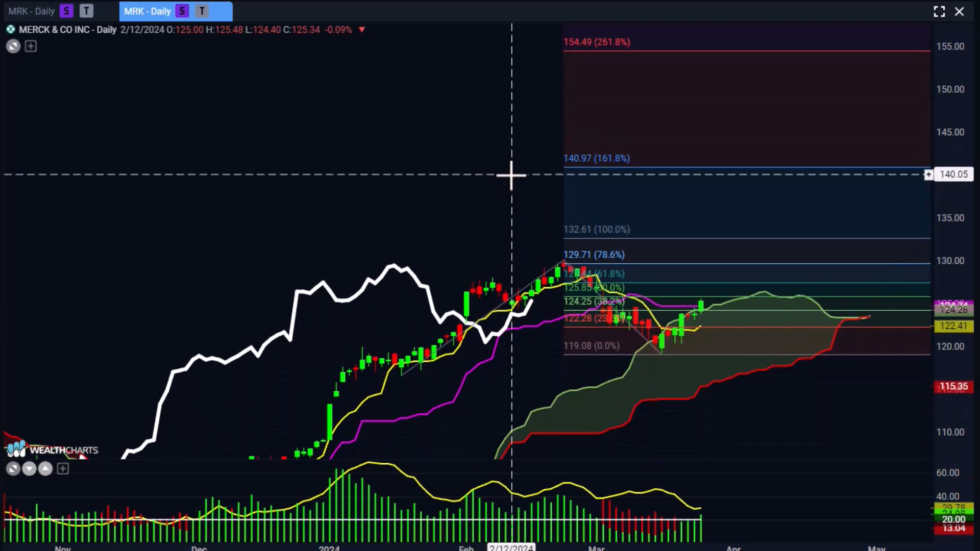Click the 120.00 price axis label

tap(950, 346)
